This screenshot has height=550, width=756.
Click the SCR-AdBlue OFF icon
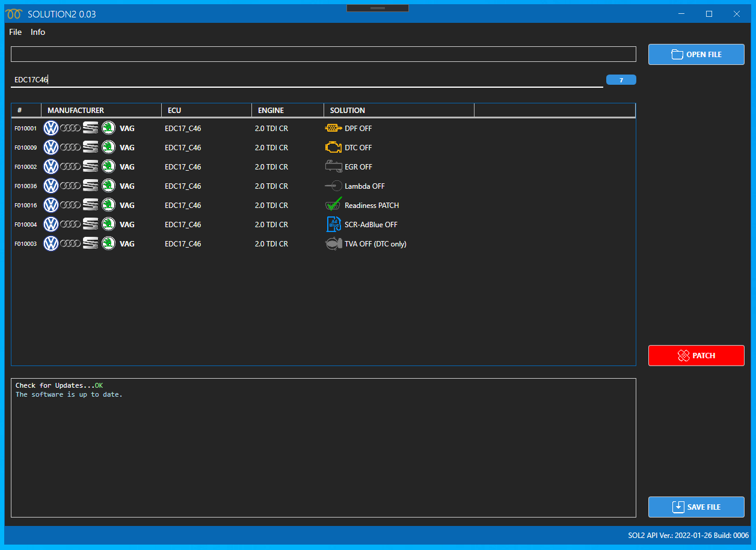tap(333, 224)
